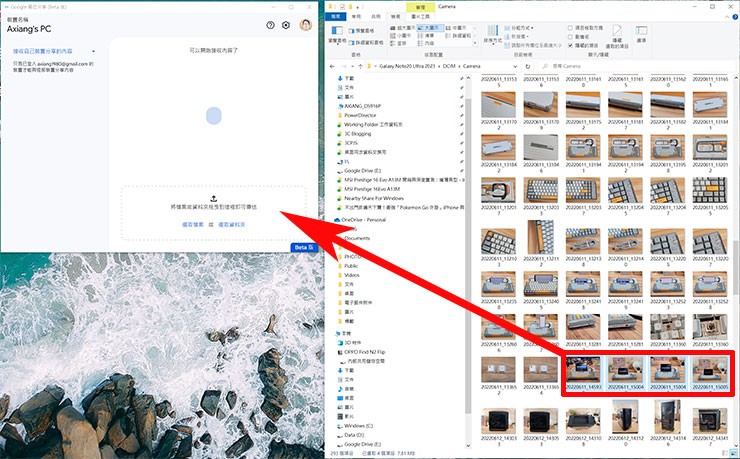Viewport: 740px width, 459px height.
Task: Toggle the Details pane
Action: pos(366,42)
